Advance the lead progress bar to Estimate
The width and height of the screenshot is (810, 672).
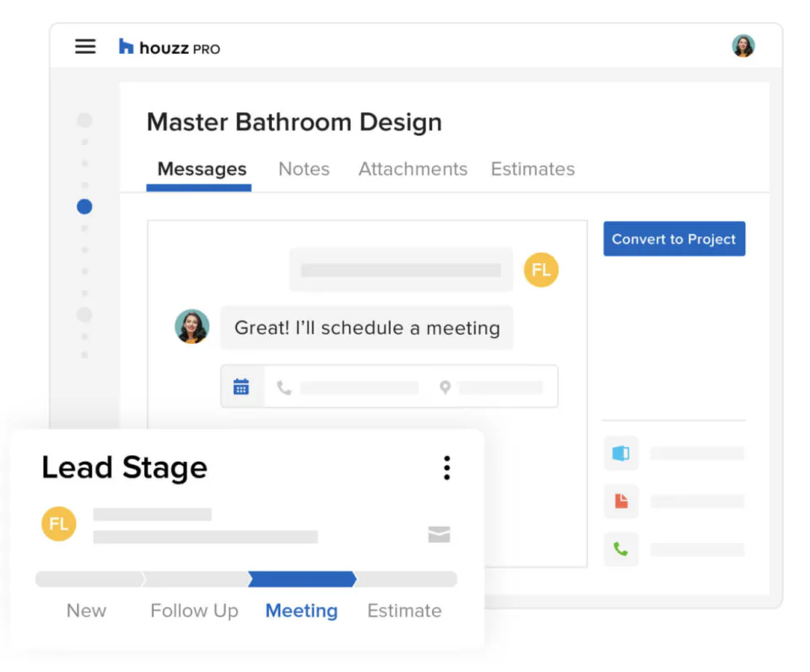(x=405, y=578)
